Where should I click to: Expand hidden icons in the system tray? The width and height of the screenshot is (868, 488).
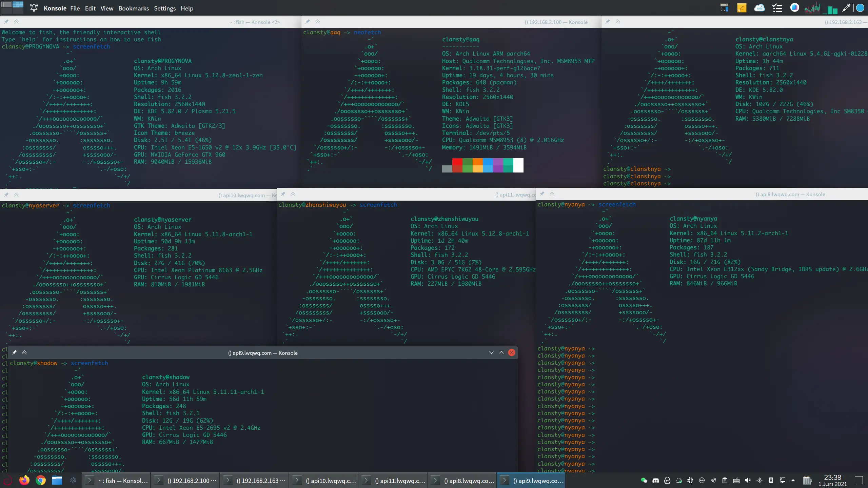point(793,480)
